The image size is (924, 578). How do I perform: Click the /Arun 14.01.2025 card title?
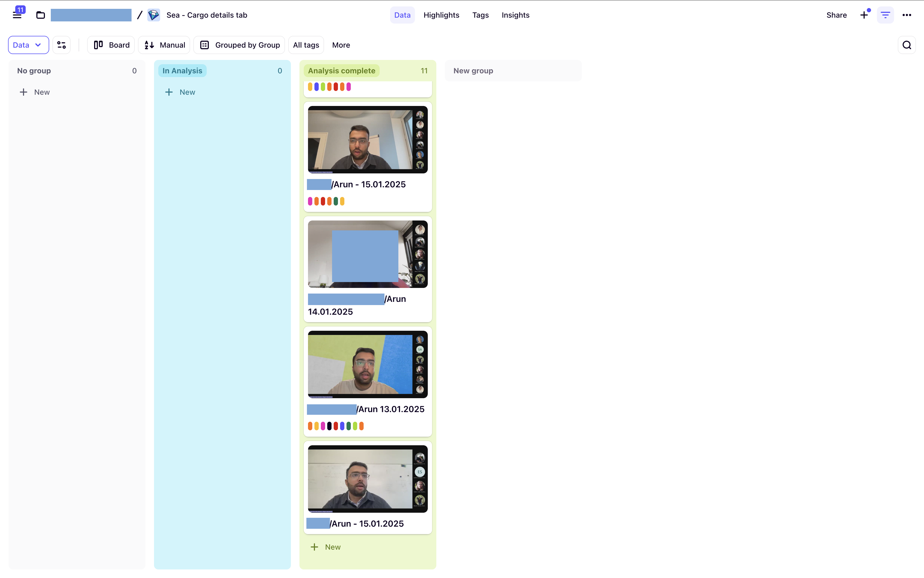coord(357,305)
